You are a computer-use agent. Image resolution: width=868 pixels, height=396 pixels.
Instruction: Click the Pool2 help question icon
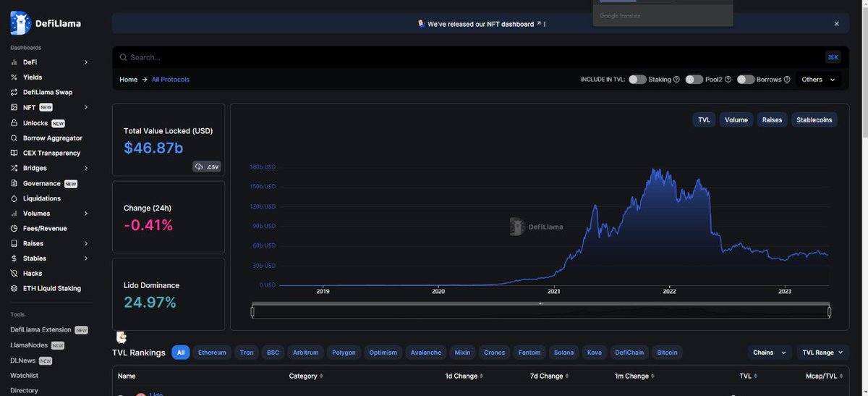pyautogui.click(x=728, y=80)
